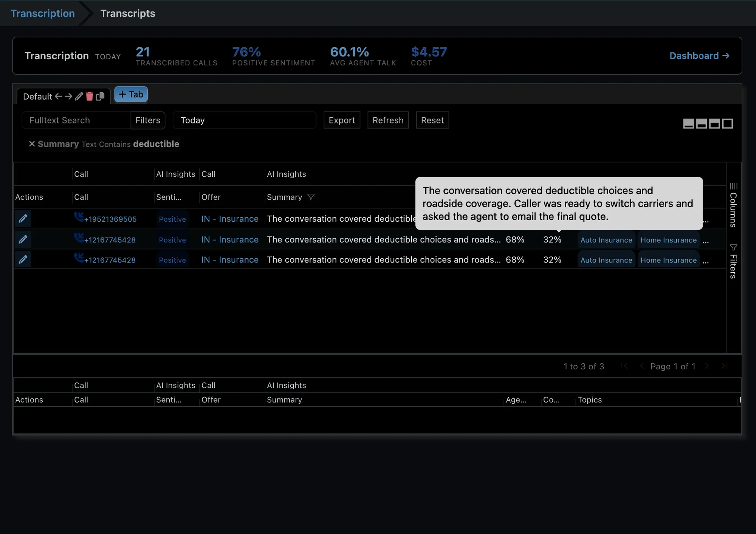Rename Default tab via pencil icon
The image size is (756, 534).
(79, 96)
